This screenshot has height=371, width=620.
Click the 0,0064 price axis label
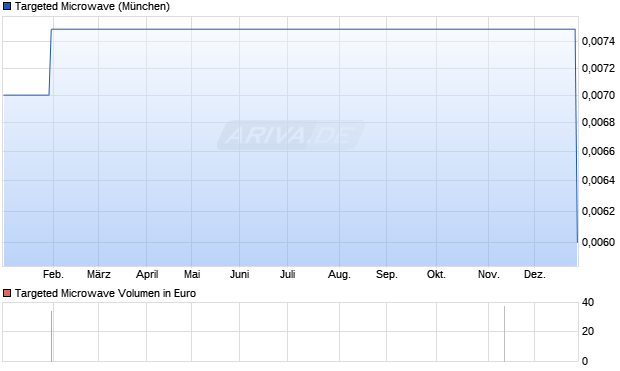pyautogui.click(x=598, y=180)
